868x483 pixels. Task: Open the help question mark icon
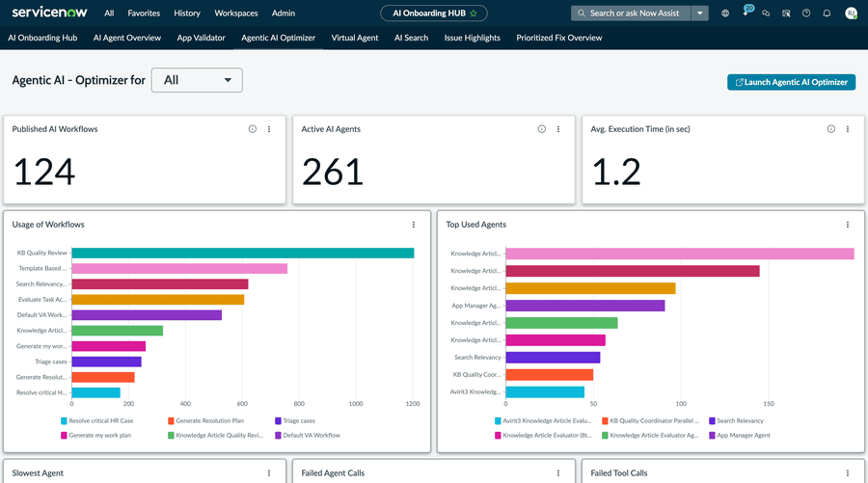806,13
